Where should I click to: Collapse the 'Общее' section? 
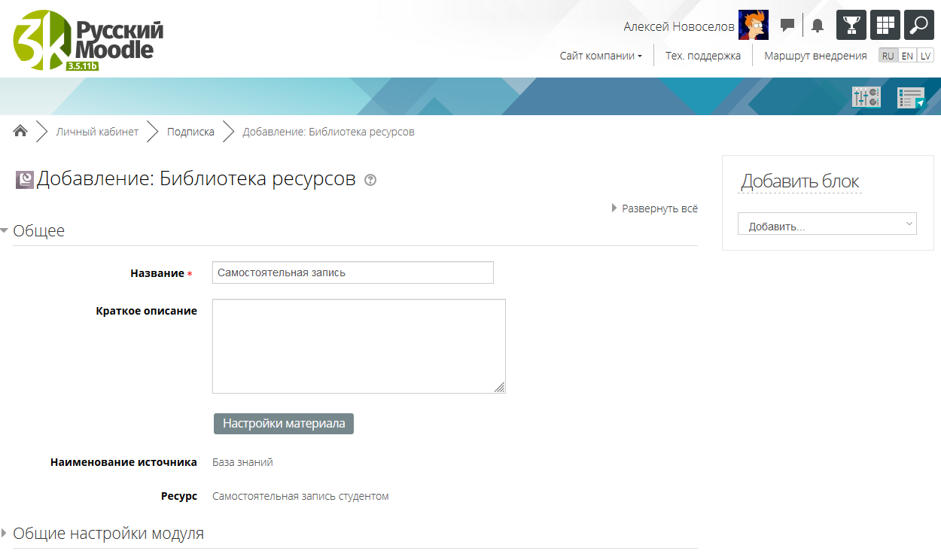[x=38, y=231]
